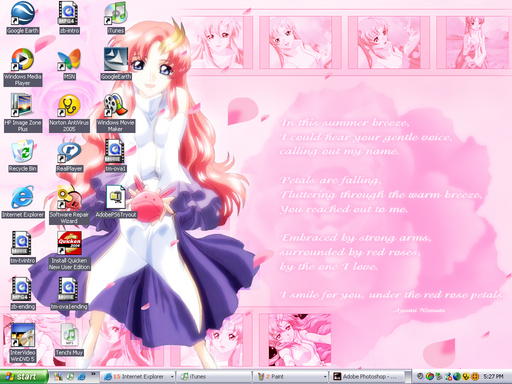The width and height of the screenshot is (512, 384).
Task: Expand quick launch overflow chevron
Action: click(93, 374)
